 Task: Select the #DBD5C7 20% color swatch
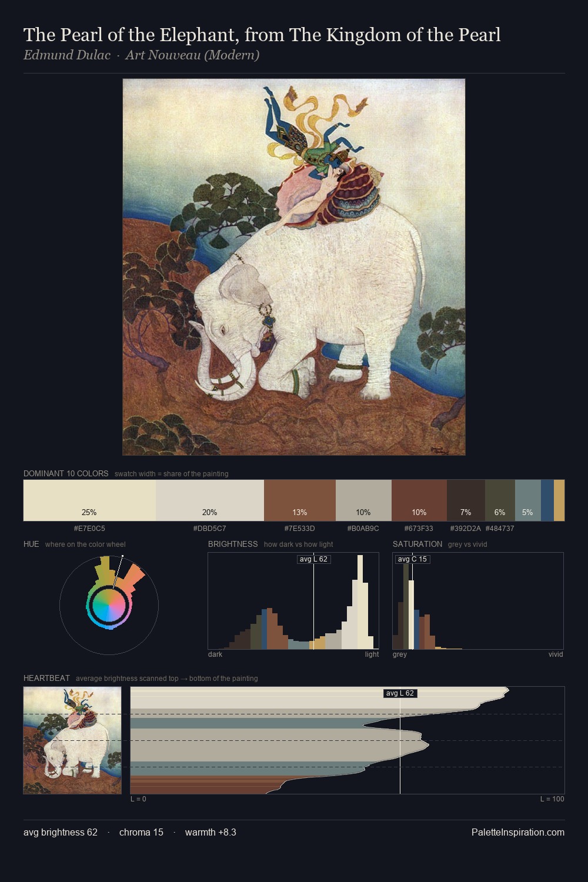click(210, 500)
